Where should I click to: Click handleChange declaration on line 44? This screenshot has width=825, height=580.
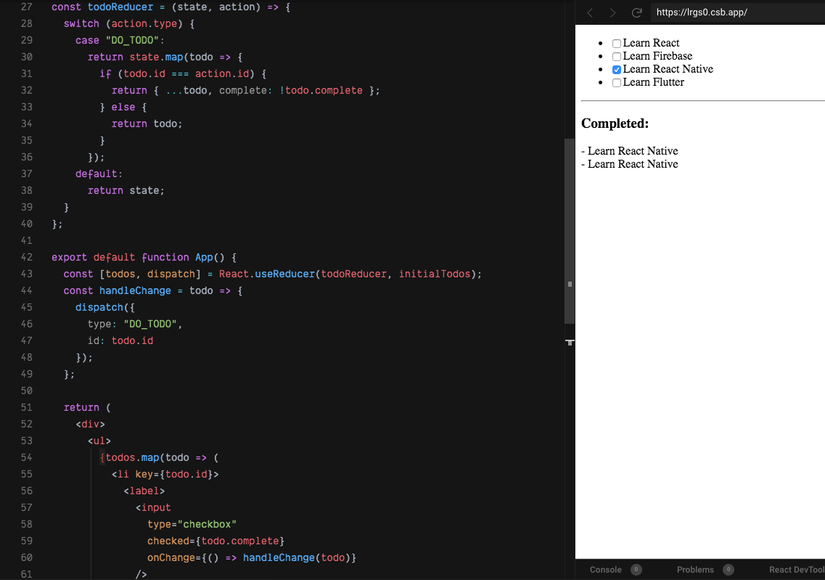[135, 291]
